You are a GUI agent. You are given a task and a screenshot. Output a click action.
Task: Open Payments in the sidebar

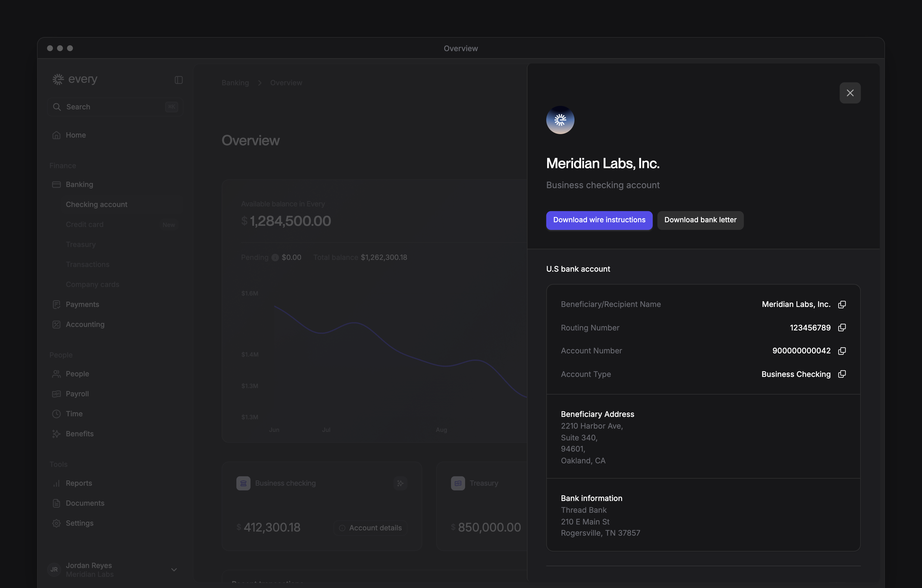115,304
